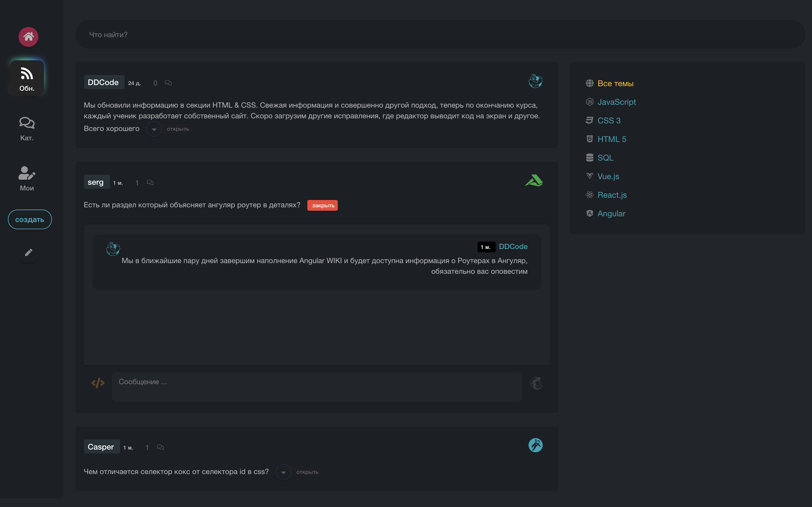Viewport: 812px width, 507px height.
Task: Open Casper's avatar icon
Action: pos(535,445)
